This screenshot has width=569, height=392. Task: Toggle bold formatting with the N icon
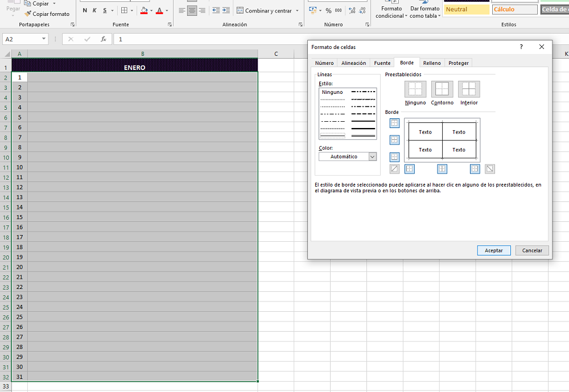coord(84,10)
